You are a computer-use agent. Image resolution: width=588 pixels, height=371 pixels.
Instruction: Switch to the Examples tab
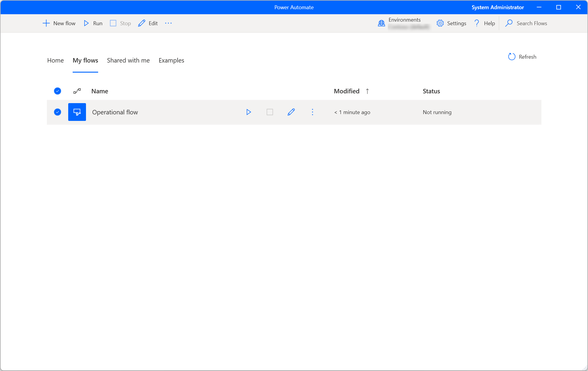point(171,60)
